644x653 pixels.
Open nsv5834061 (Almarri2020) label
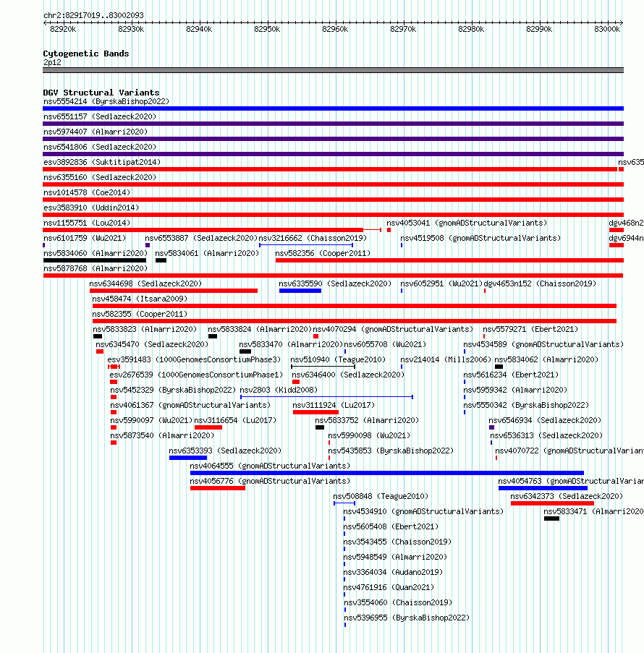(207, 254)
